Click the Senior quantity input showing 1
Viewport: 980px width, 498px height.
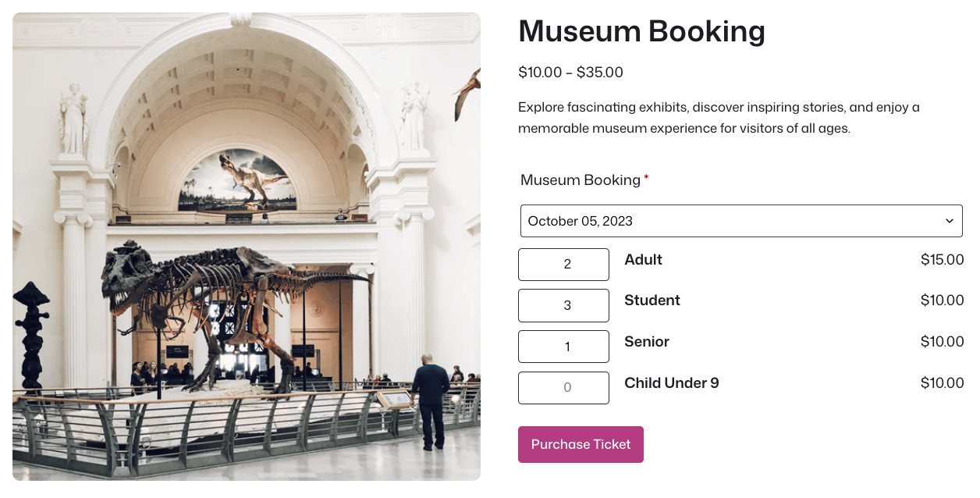click(563, 347)
